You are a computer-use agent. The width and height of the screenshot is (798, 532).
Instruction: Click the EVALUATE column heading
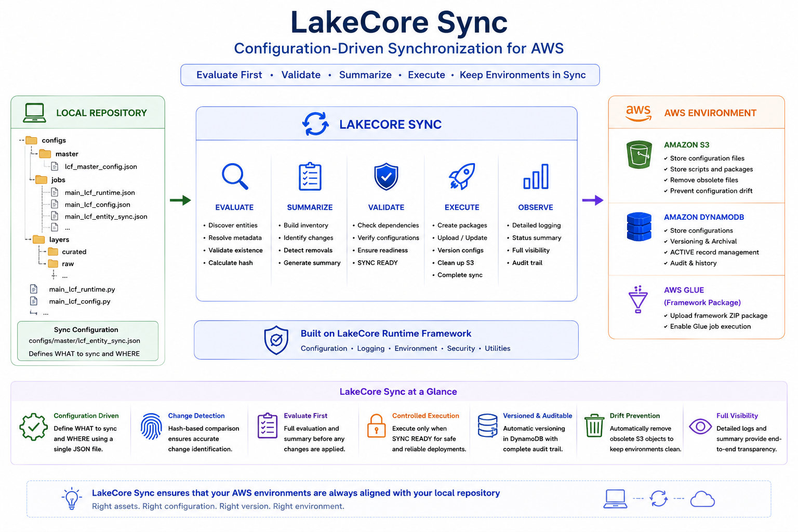234,207
